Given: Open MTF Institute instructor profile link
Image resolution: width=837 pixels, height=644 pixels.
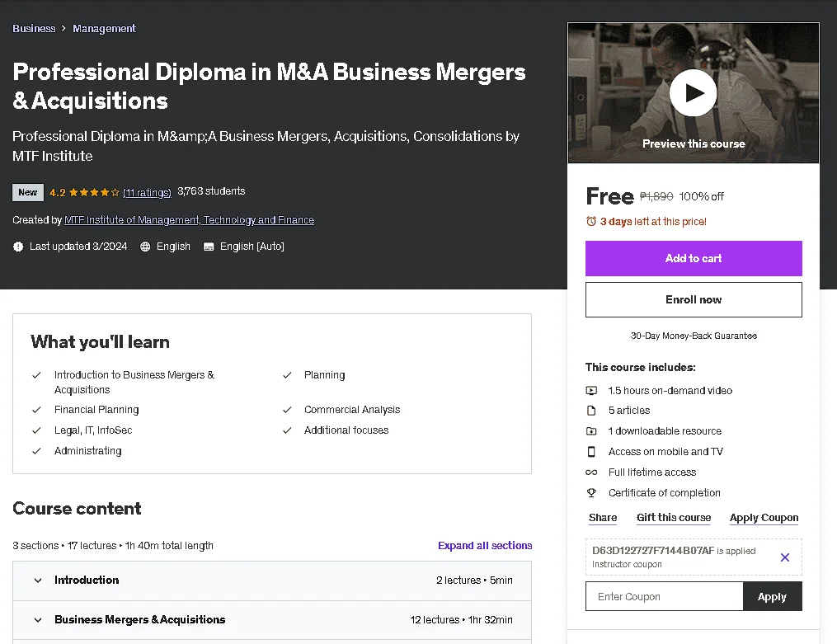Looking at the screenshot, I should coord(189,220).
